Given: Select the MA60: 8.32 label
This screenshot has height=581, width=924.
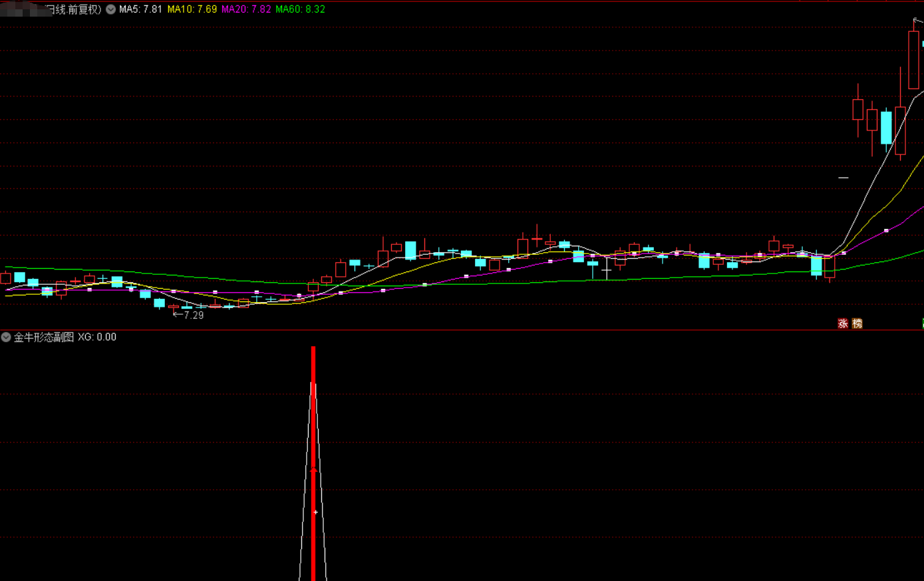Looking at the screenshot, I should [300, 9].
